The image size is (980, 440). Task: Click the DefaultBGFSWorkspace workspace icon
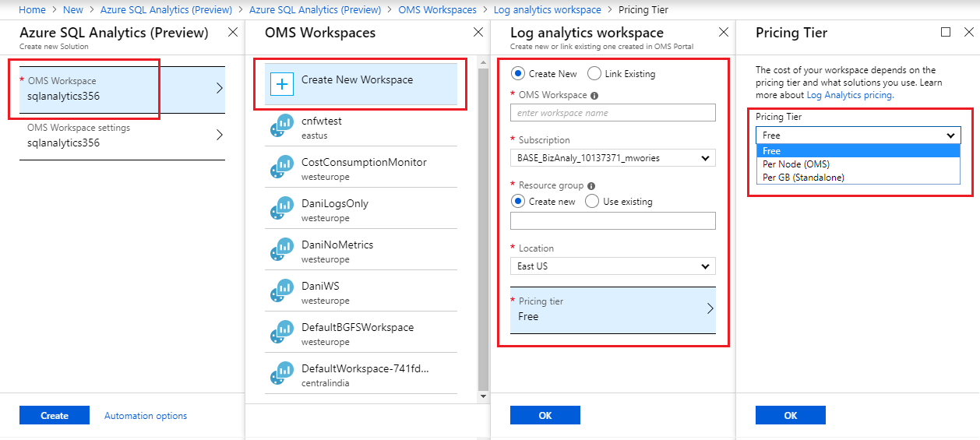pyautogui.click(x=280, y=333)
